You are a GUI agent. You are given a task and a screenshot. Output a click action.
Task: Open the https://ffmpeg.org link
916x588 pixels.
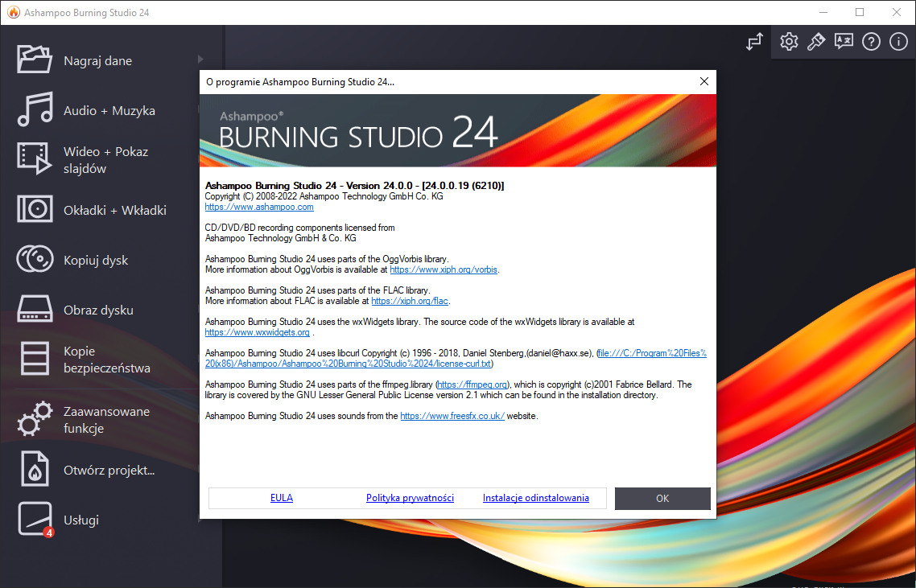click(472, 384)
